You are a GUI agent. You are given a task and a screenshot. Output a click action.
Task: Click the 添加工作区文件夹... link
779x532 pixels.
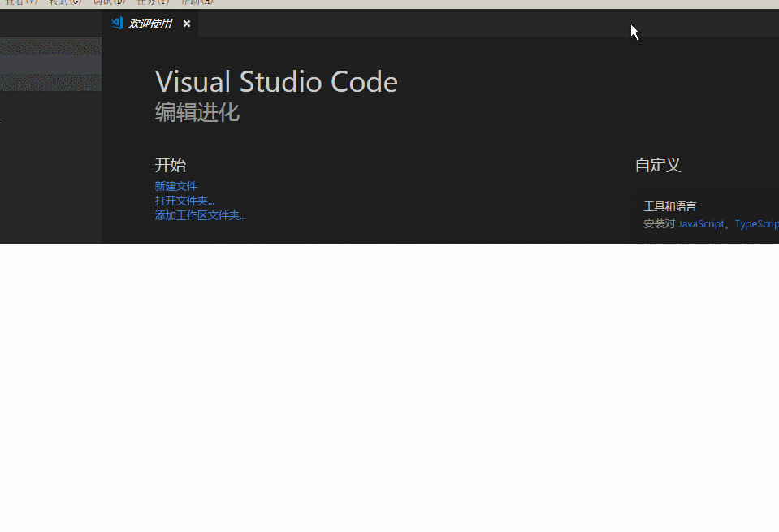199,215
